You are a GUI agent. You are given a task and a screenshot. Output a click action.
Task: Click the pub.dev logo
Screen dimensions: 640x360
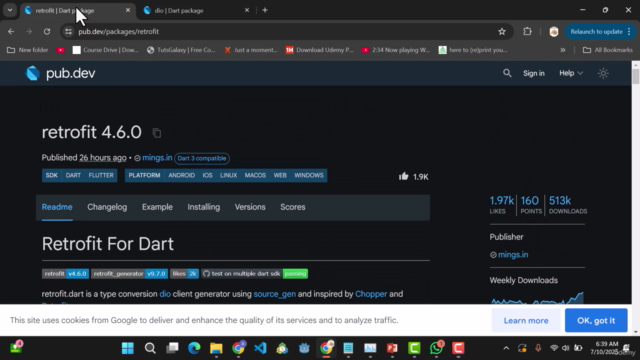click(60, 73)
